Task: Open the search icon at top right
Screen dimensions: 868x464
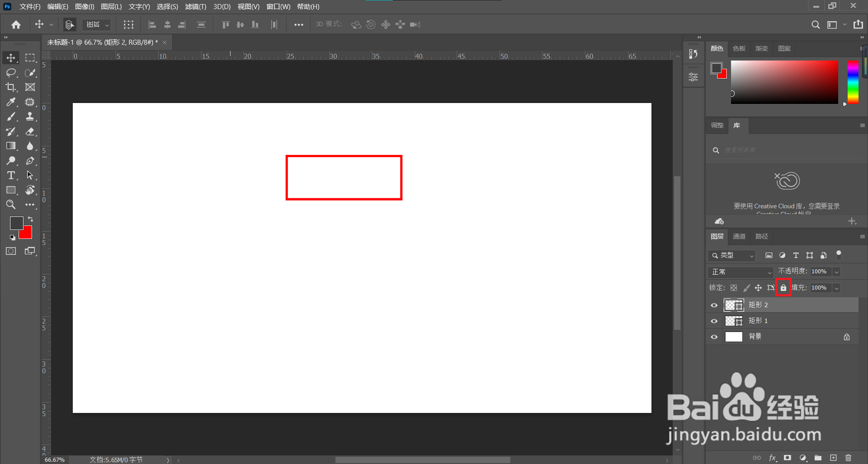Action: 815,24
